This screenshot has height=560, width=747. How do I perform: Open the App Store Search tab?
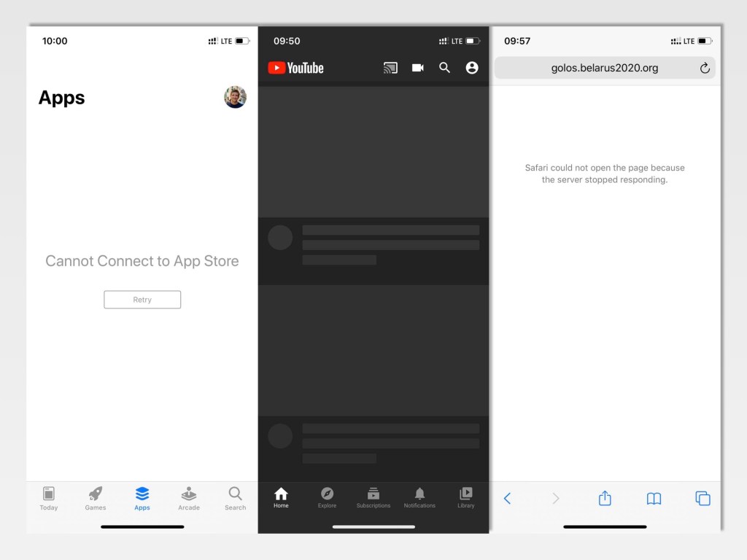click(x=235, y=498)
